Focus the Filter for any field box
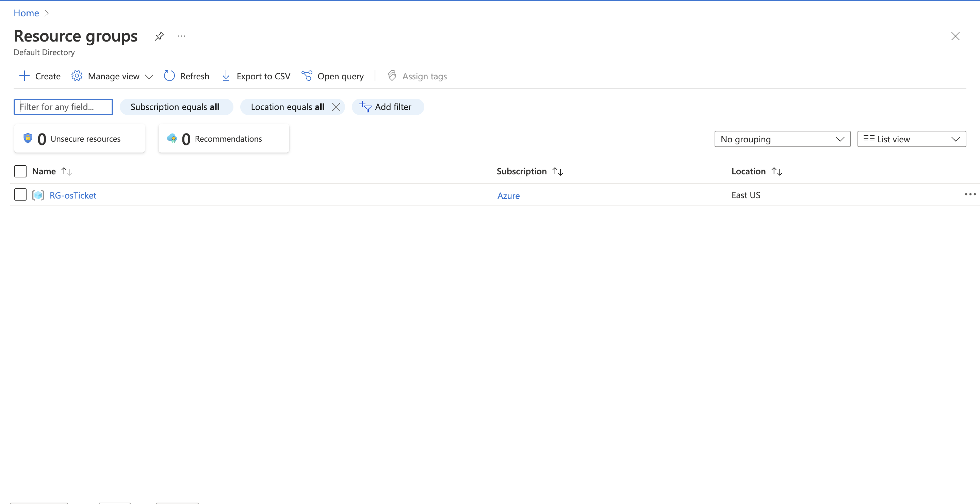980x504 pixels. [x=63, y=107]
